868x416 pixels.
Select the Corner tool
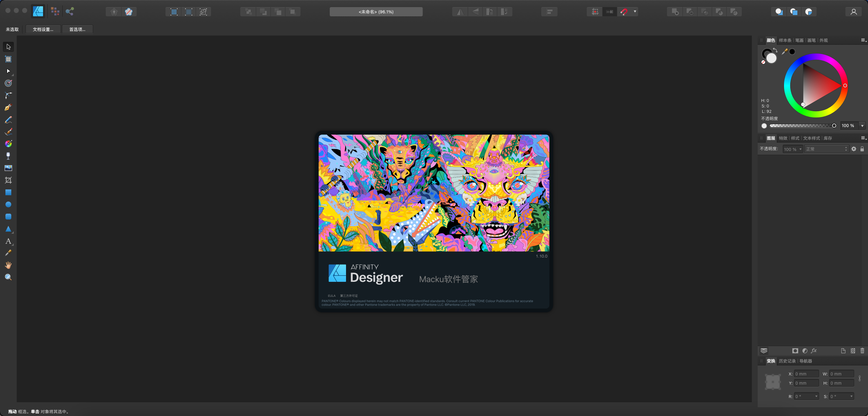click(x=8, y=95)
